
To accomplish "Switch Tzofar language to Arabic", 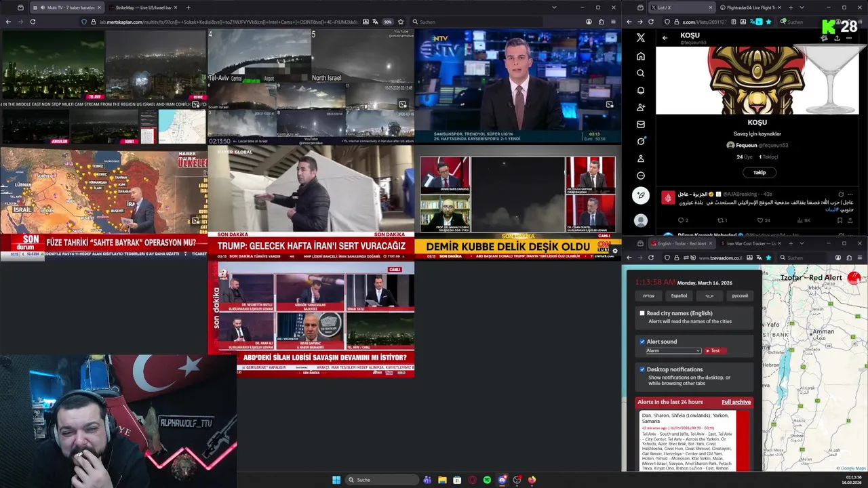I will 709,296.
